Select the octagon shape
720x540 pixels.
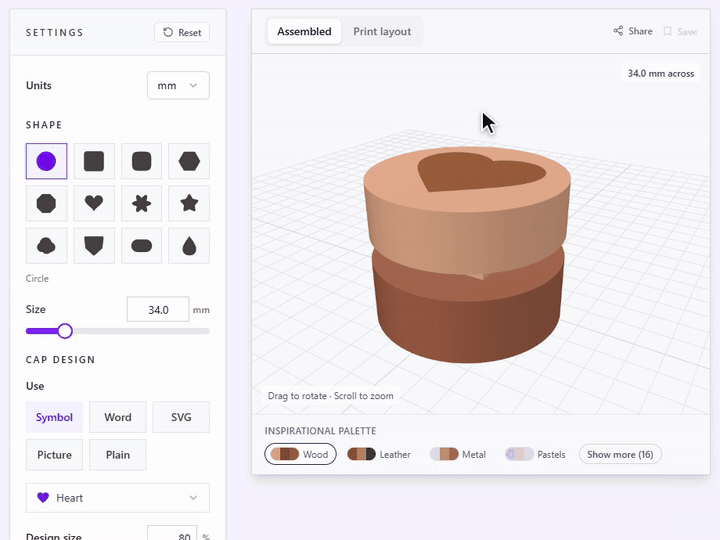point(46,203)
